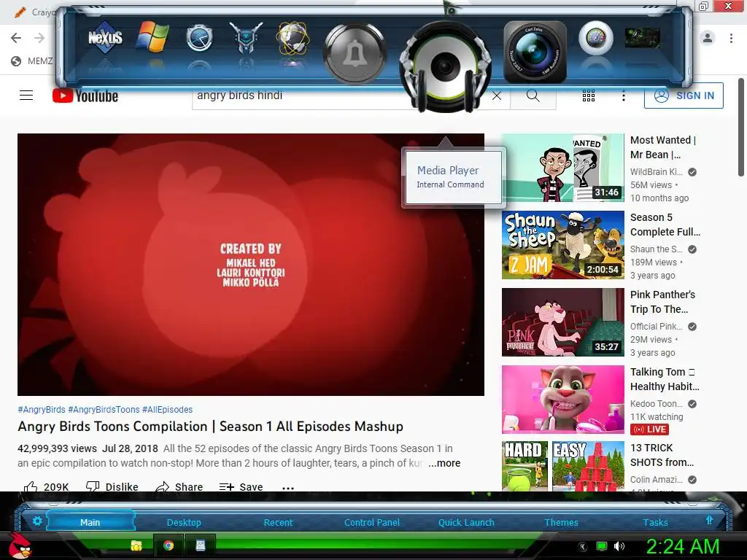Image resolution: width=747 pixels, height=560 pixels.
Task: Click the Share arrow button
Action: [179, 486]
